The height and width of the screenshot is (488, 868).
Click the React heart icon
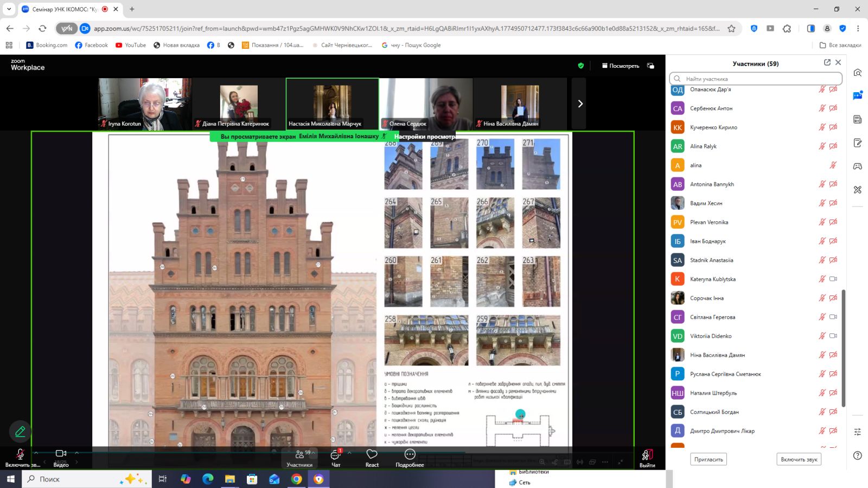tap(372, 454)
